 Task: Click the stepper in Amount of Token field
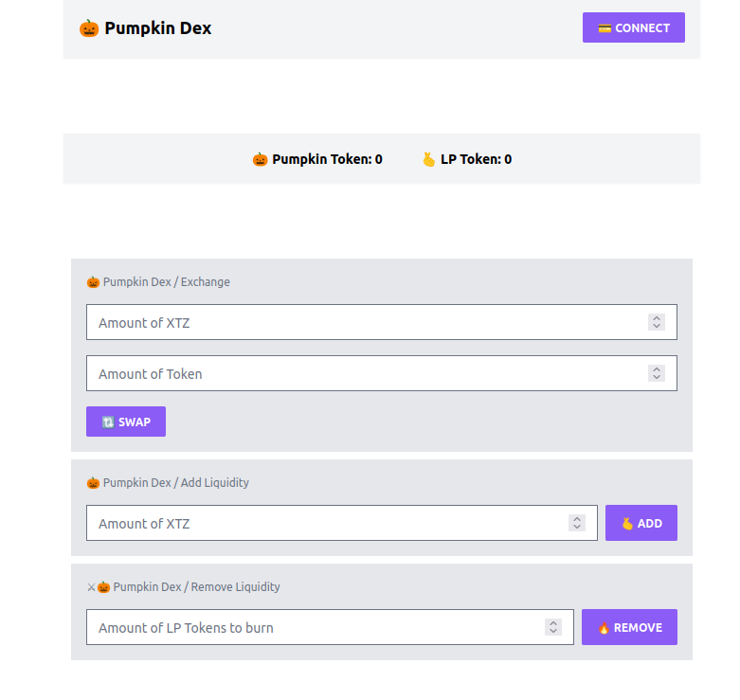click(657, 373)
